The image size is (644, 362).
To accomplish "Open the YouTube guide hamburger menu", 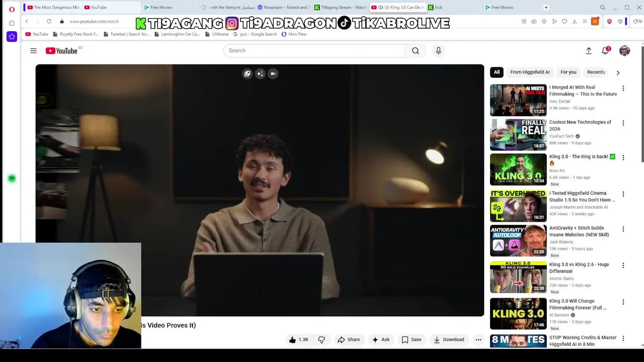I will (x=33, y=51).
